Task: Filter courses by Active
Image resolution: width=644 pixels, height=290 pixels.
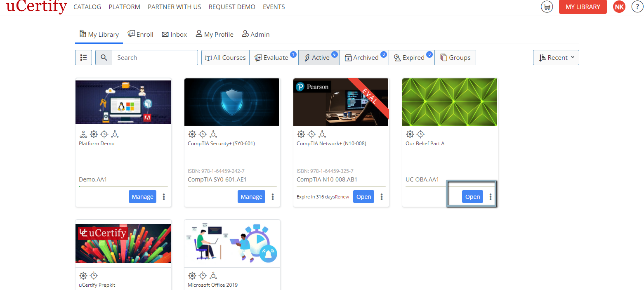Action: (x=319, y=58)
